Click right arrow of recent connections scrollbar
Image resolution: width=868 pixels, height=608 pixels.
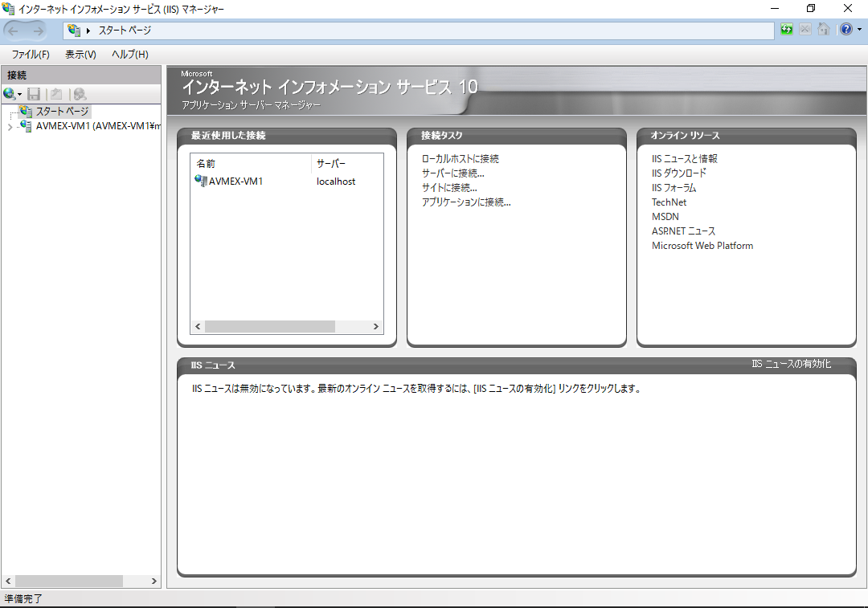(x=376, y=326)
